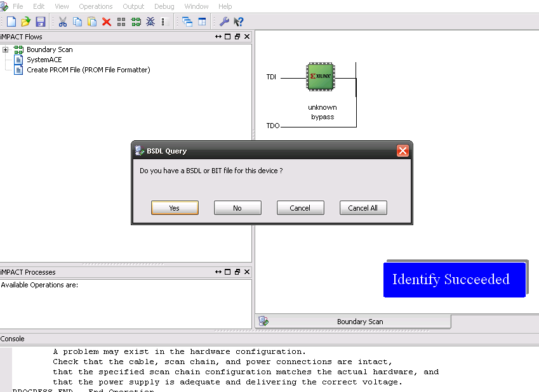Open the View menu
The image size is (539, 392).
(62, 6)
